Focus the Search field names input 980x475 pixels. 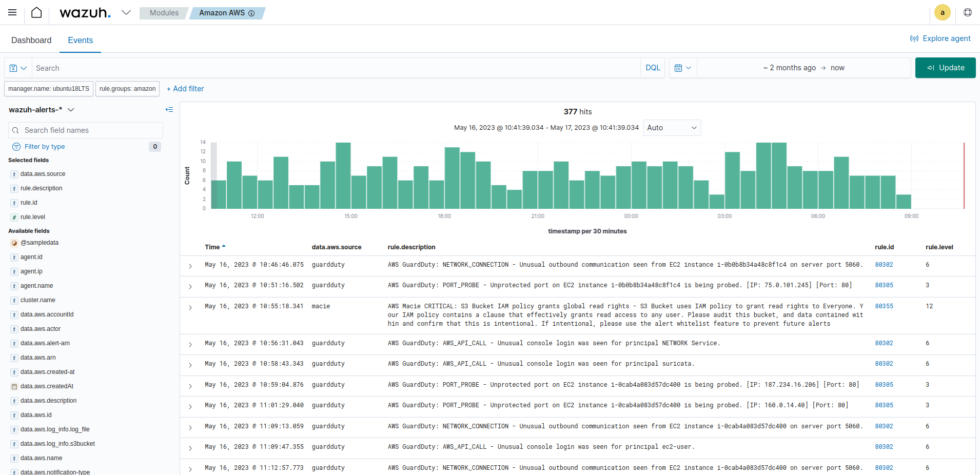coord(86,130)
